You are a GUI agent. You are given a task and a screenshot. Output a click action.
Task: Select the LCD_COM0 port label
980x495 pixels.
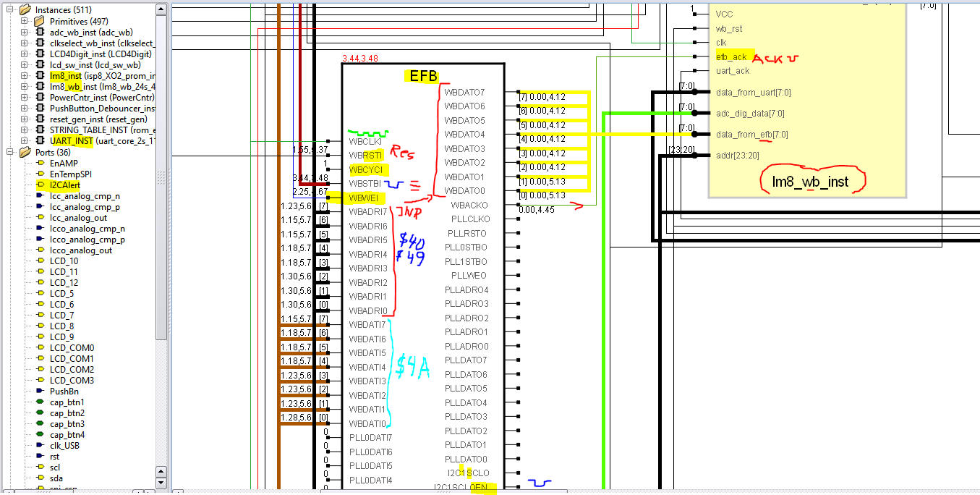pyautogui.click(x=72, y=348)
